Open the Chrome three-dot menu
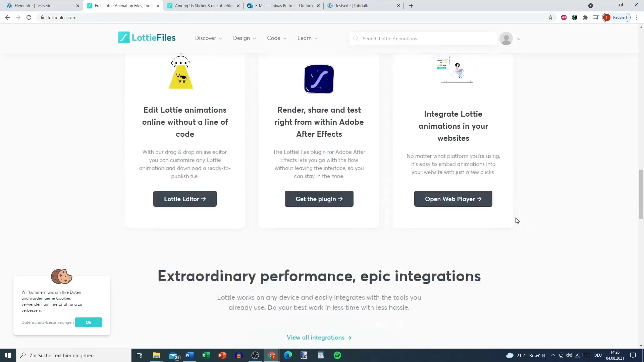The image size is (644, 362). 637,17
